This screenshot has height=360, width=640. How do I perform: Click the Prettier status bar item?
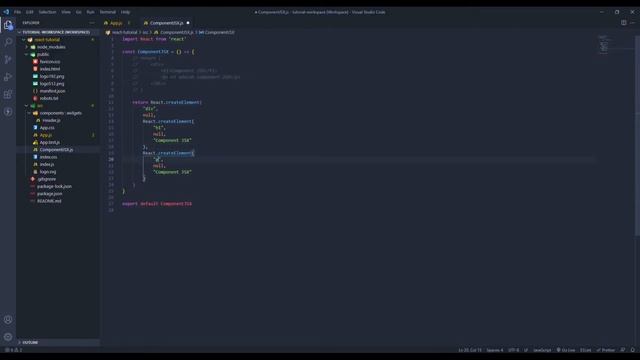coord(606,350)
